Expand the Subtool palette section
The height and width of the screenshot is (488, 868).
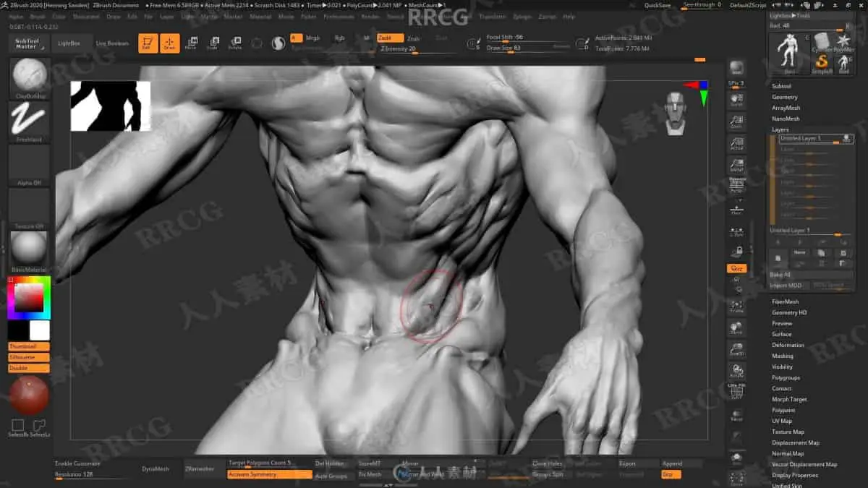tap(781, 86)
